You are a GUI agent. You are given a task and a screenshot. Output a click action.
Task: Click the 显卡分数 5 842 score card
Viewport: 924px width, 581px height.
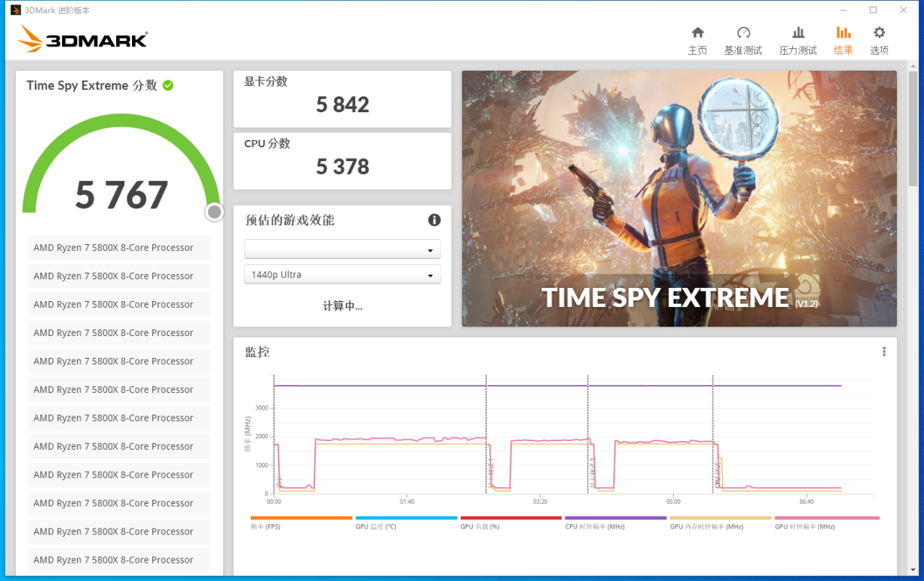click(342, 99)
